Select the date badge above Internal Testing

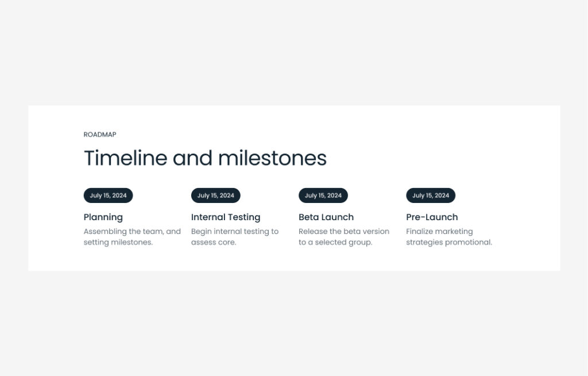click(215, 195)
